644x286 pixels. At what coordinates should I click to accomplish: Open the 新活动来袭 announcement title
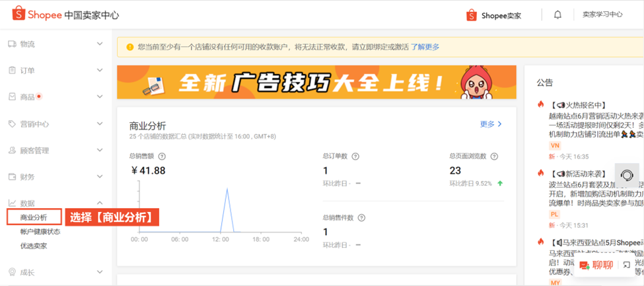[578, 174]
